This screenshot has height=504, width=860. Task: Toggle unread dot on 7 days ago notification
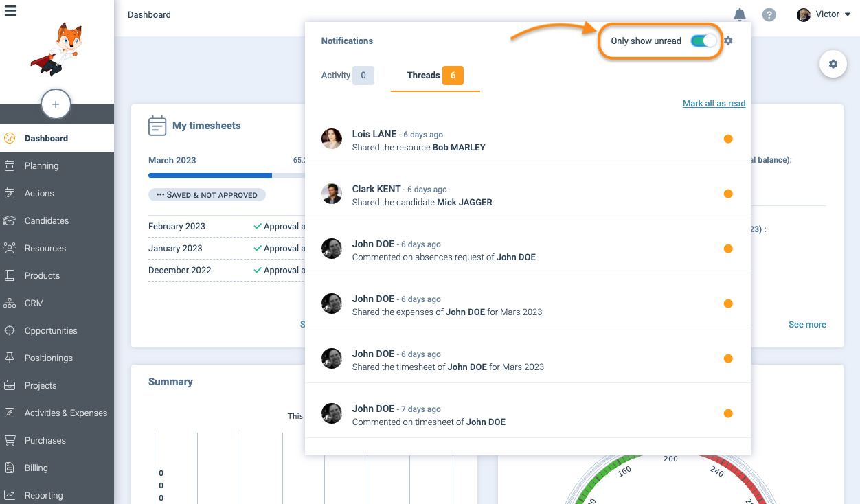pos(728,413)
